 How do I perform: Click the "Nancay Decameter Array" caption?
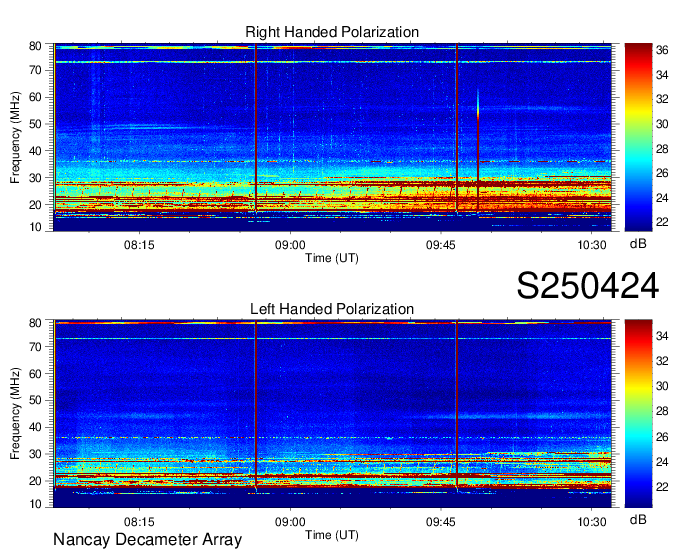click(x=147, y=540)
